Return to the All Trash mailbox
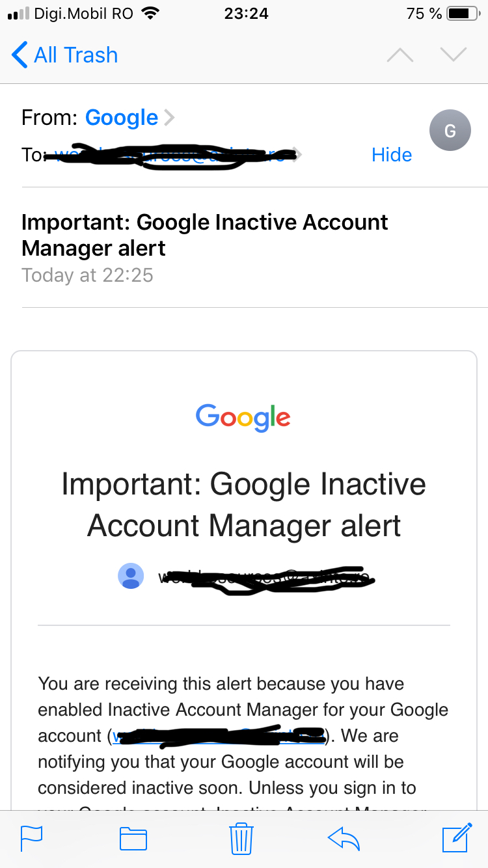The width and height of the screenshot is (488, 868). tap(64, 55)
